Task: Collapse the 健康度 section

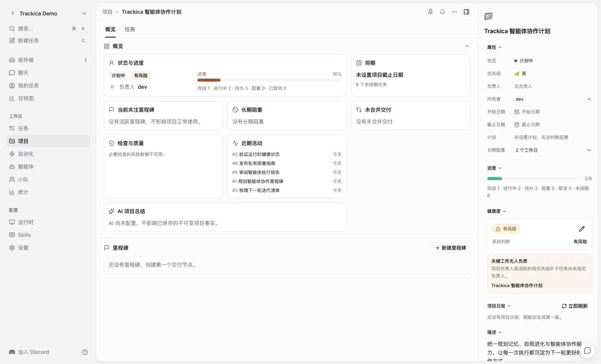Action: point(497,211)
